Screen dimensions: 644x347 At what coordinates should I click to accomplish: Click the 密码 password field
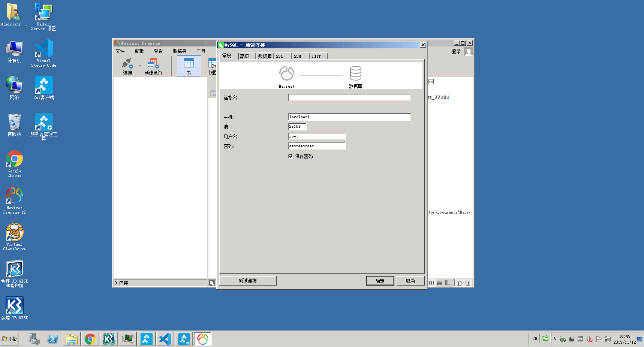[x=317, y=146]
